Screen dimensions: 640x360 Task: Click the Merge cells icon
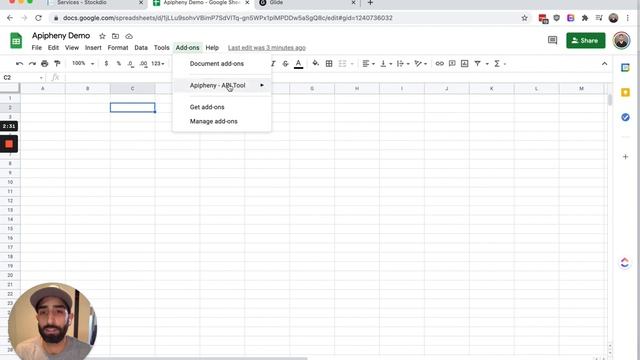tap(342, 64)
